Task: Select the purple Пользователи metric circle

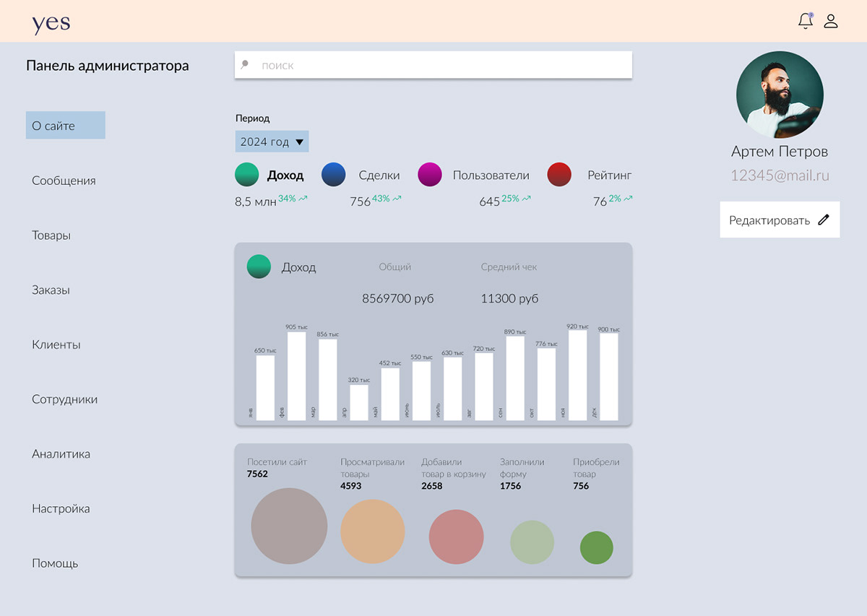Action: click(x=430, y=175)
